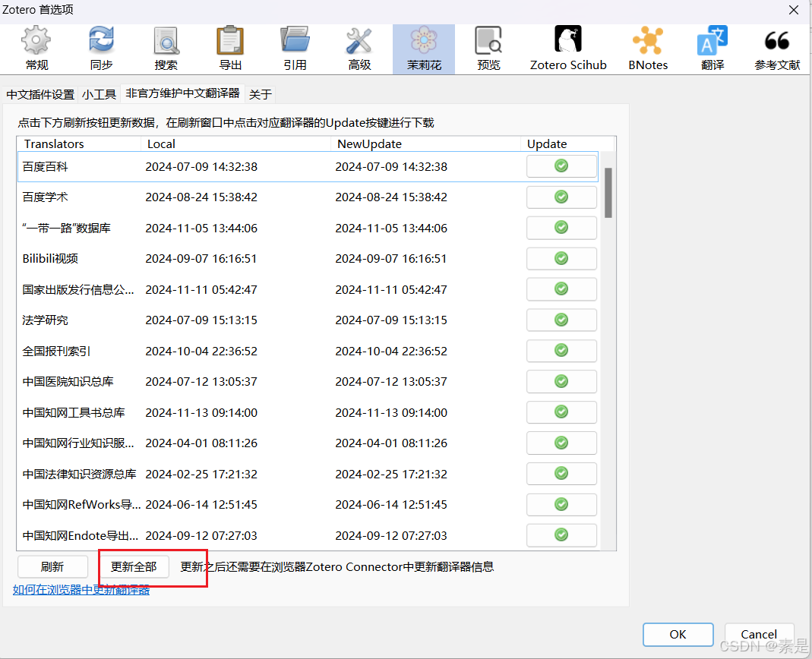Click update button for 中国法律知识资源总库 row
This screenshot has height=659, width=812.
click(561, 474)
